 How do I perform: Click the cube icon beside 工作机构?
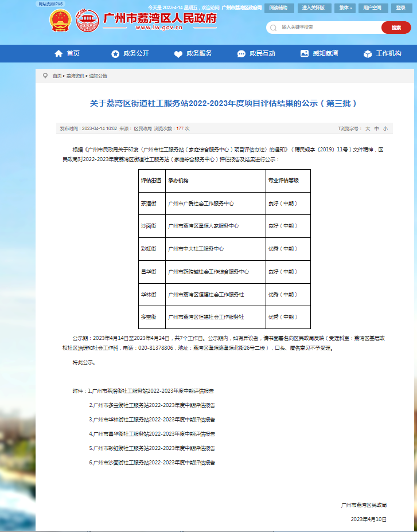coord(368,54)
